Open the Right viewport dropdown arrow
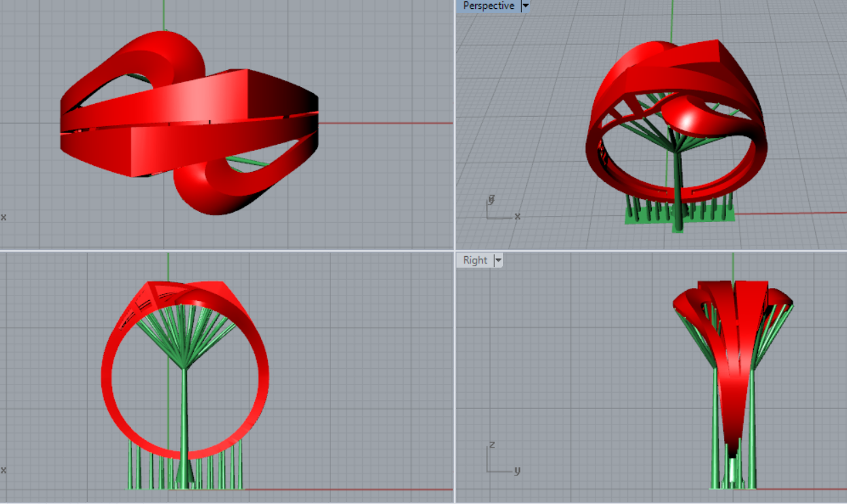This screenshot has width=847, height=504. tap(498, 260)
